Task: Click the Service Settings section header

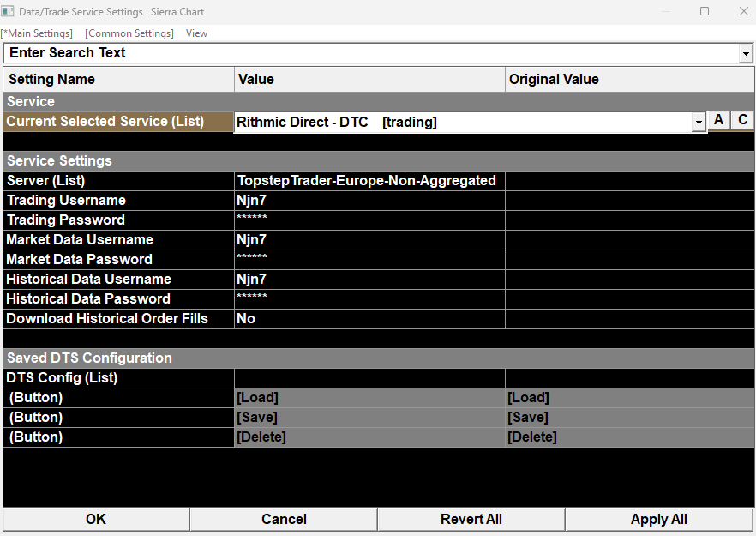Action: coord(379,161)
